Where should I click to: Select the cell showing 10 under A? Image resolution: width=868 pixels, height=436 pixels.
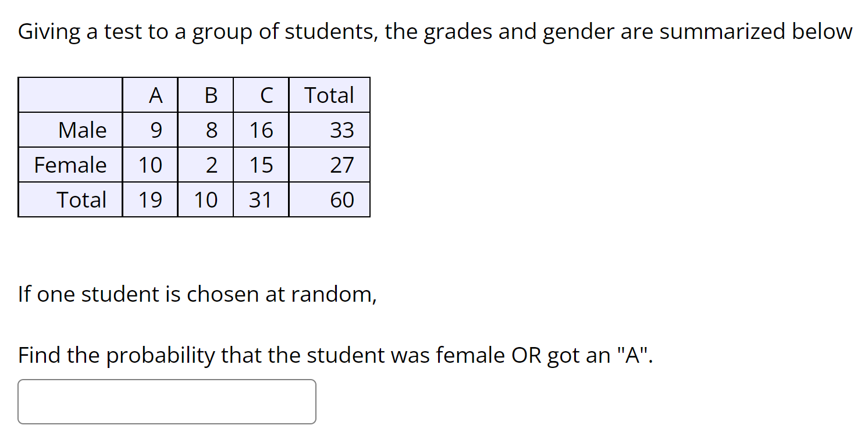(x=151, y=165)
